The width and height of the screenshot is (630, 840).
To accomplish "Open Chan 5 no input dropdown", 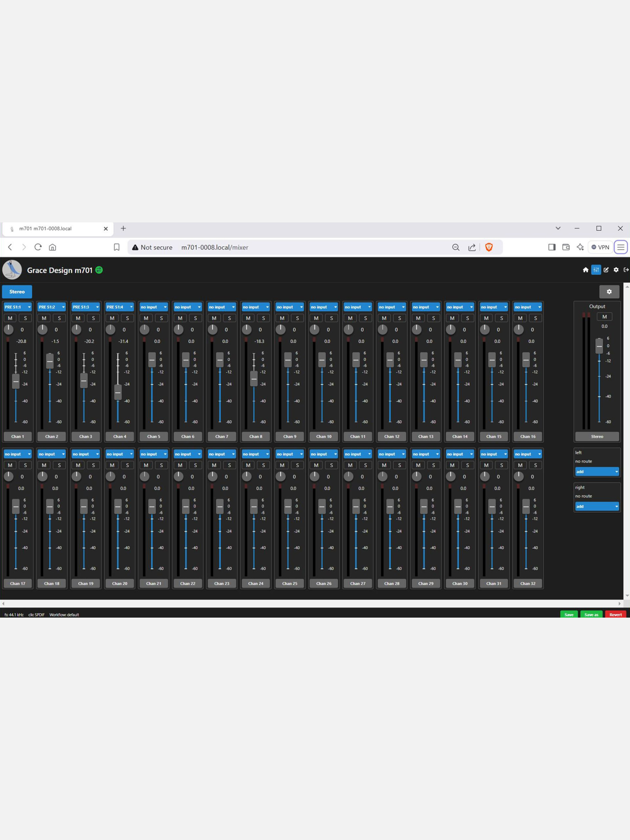I will coord(154,307).
